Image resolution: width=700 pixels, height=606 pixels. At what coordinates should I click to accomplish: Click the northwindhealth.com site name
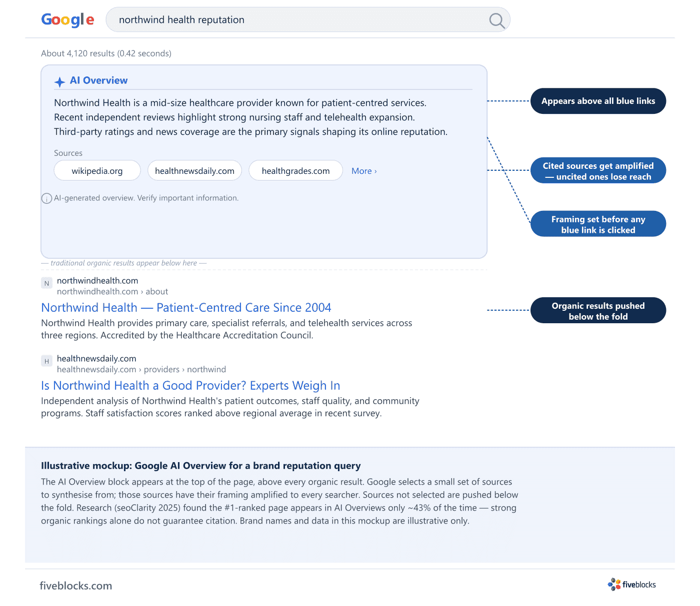pyautogui.click(x=97, y=281)
